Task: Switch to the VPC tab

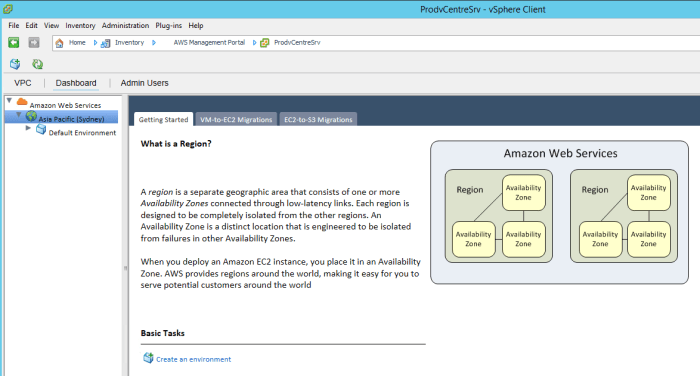Action: coord(23,83)
